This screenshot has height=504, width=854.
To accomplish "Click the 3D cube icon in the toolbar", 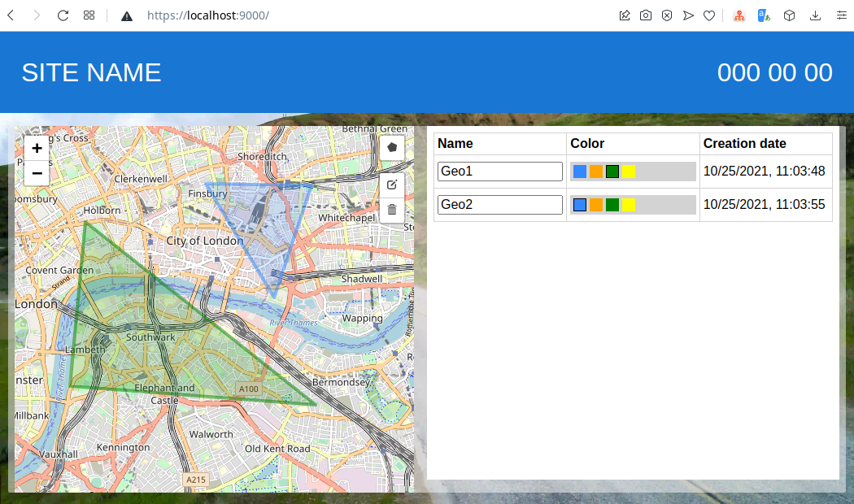I will point(789,15).
